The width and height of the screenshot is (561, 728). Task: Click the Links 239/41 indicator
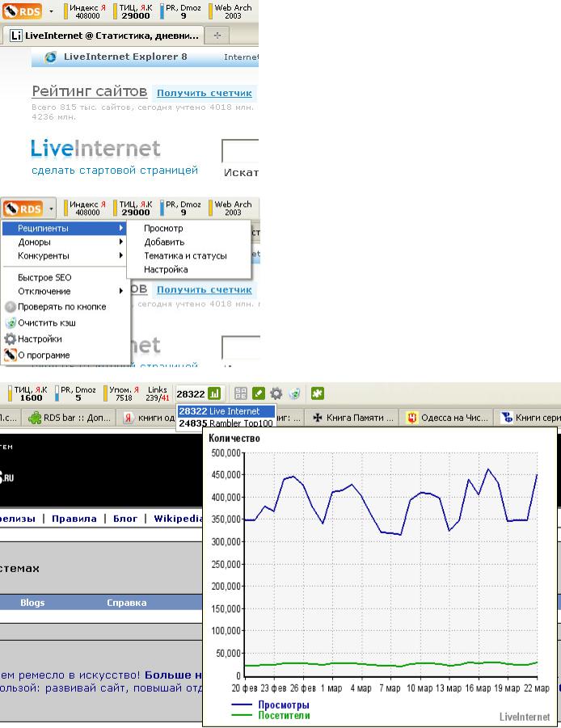[157, 393]
